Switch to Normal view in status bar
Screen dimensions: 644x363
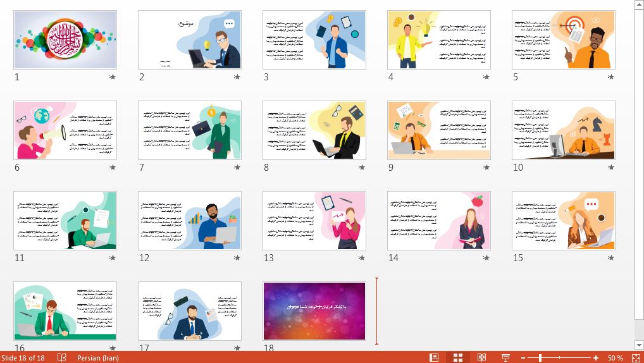434,357
